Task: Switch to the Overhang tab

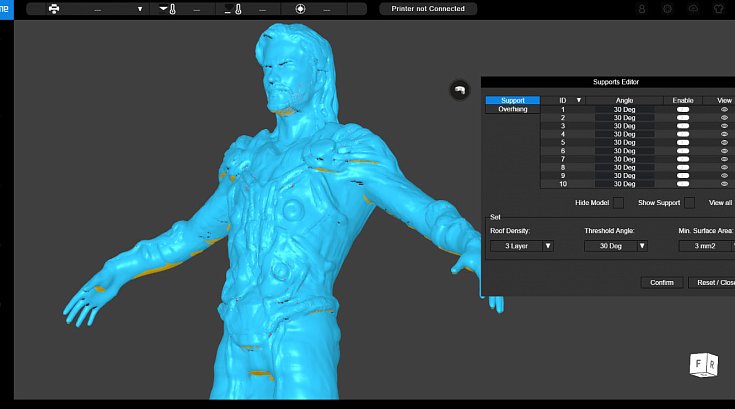Action: tap(512, 109)
